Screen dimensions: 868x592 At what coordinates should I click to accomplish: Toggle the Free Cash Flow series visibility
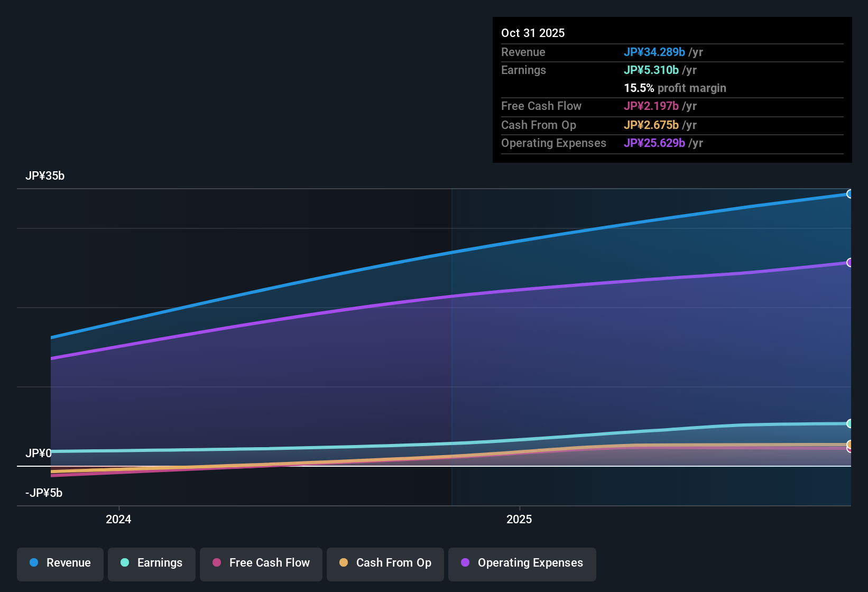pos(261,563)
